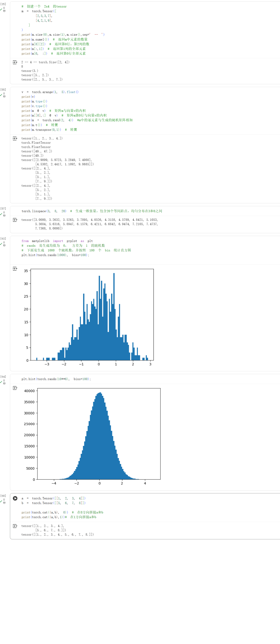Screen dimensions: 280x644
Task: Click the smooth million-sample histogram plot image
Action: coord(92,437)
